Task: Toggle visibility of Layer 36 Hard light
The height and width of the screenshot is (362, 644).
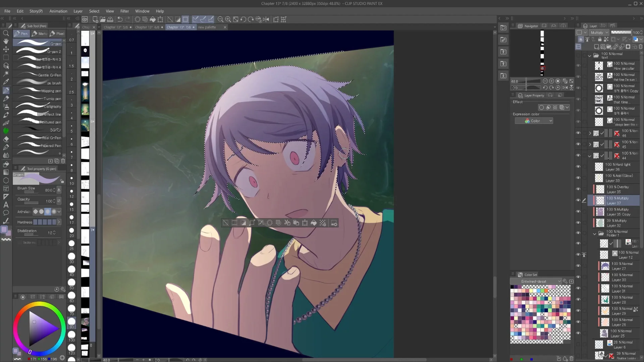Action: pyautogui.click(x=578, y=167)
